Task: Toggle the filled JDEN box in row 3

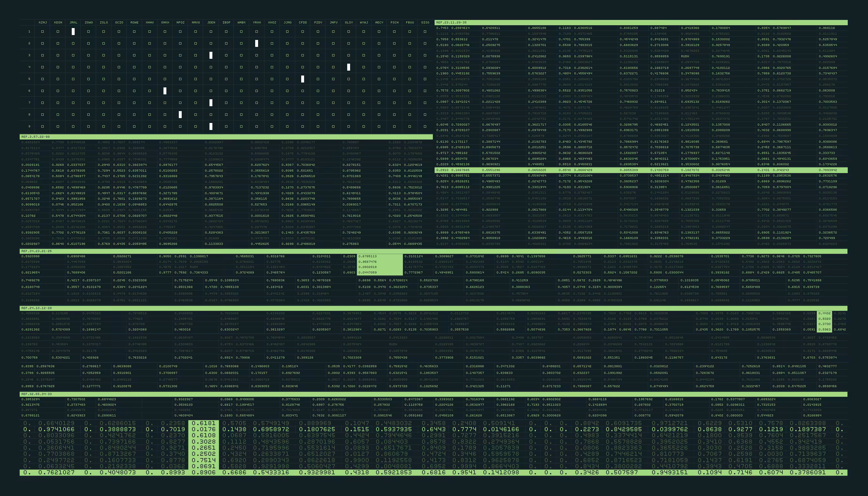Action: (211, 55)
